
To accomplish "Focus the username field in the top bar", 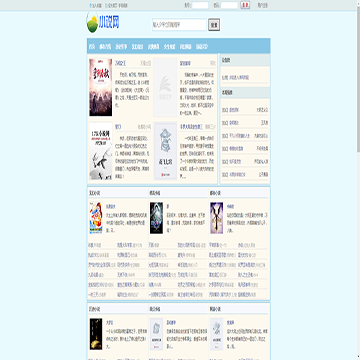I will coord(200,5).
